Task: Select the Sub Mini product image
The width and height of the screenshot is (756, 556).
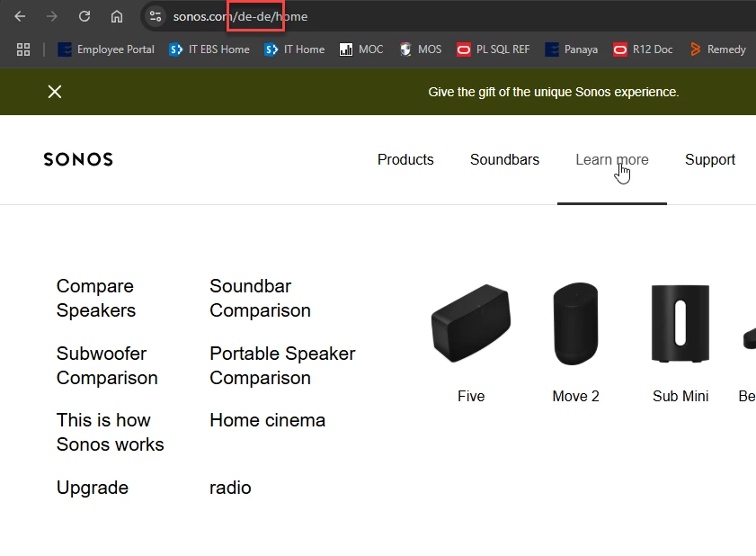Action: tap(680, 323)
